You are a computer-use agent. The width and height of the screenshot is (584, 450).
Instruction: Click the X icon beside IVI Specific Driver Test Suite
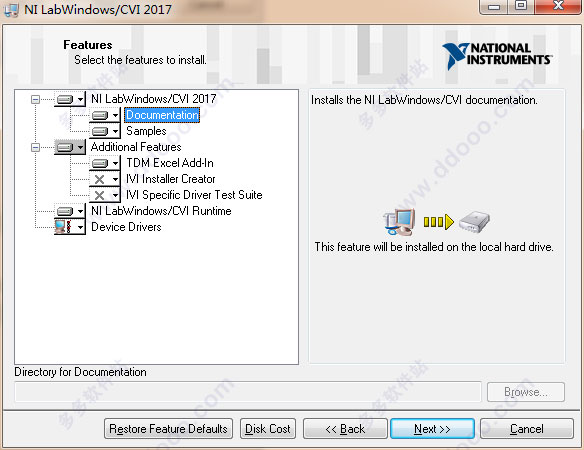point(99,195)
